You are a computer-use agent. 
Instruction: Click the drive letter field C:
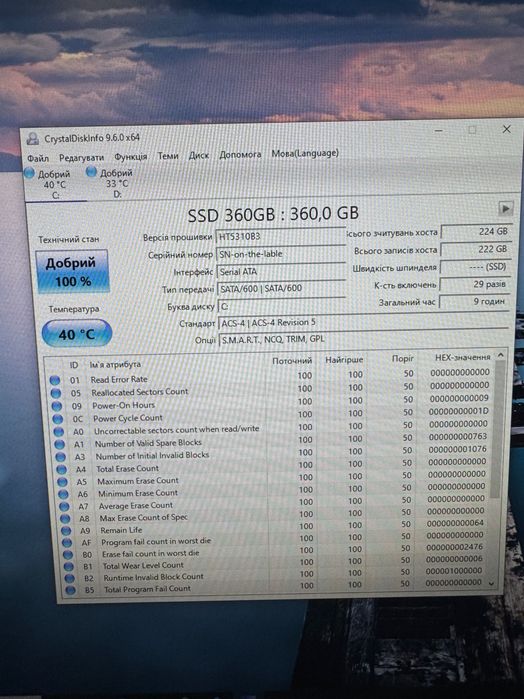point(282,306)
